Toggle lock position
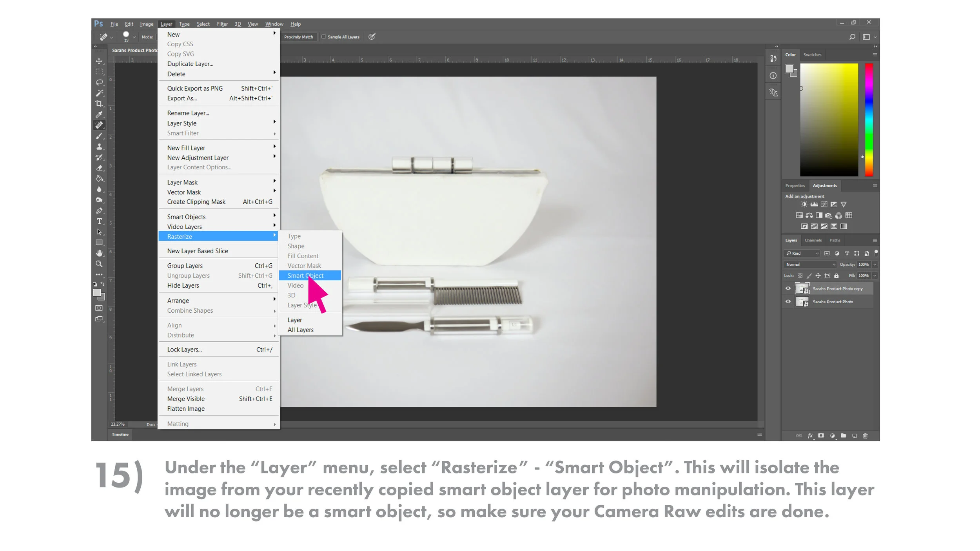 tap(818, 276)
